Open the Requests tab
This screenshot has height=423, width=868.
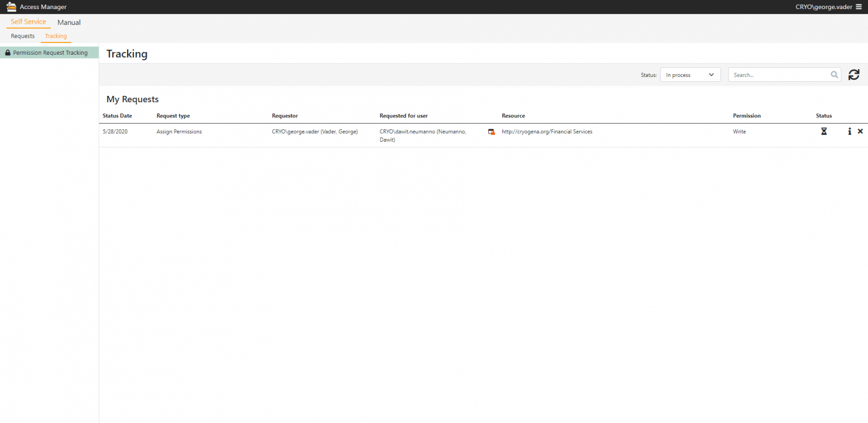pyautogui.click(x=22, y=36)
